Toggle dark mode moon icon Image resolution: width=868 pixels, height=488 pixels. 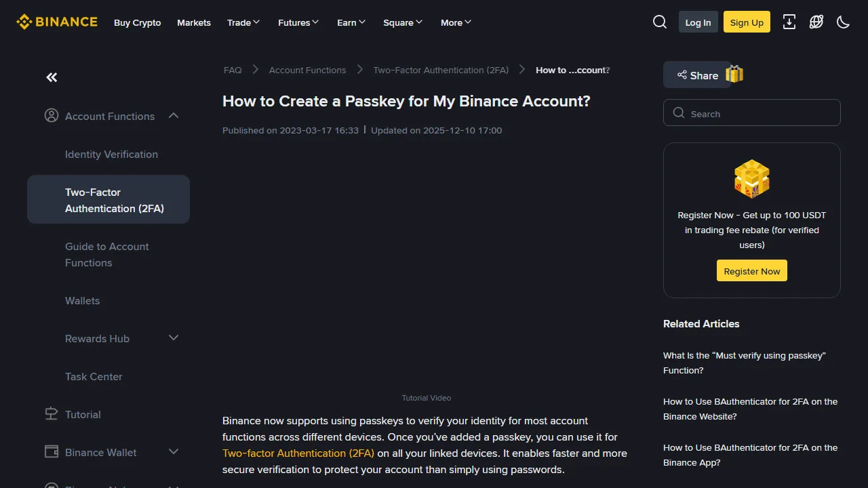pos(844,22)
